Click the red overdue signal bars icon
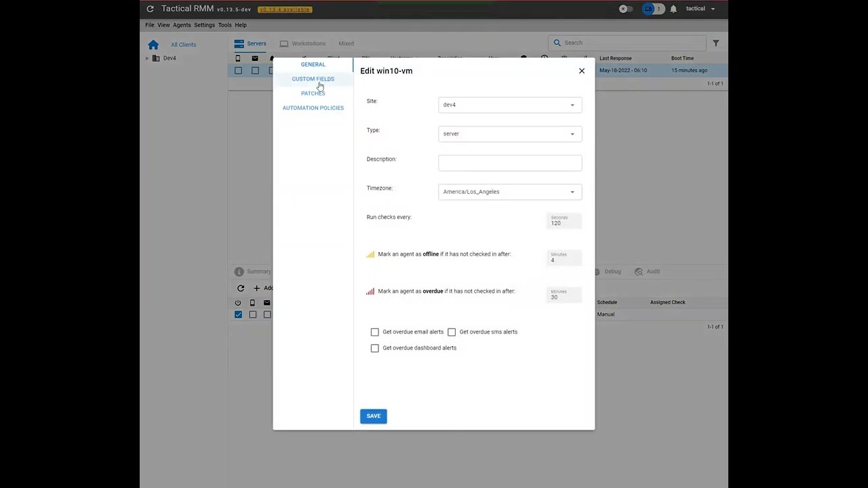 coord(370,291)
